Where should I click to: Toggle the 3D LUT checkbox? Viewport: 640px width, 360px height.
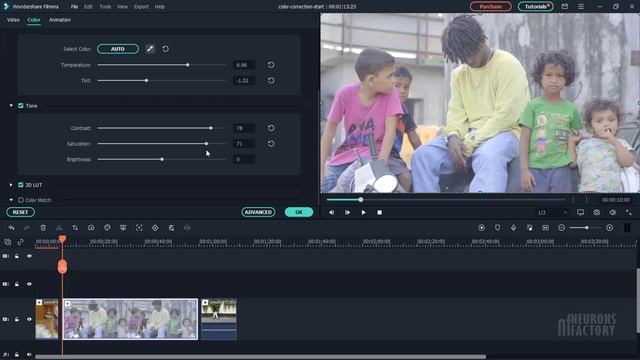point(20,185)
